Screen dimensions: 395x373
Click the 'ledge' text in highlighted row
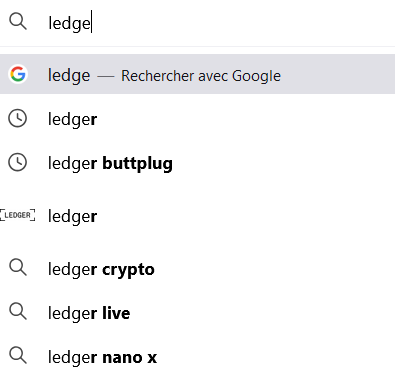click(69, 76)
